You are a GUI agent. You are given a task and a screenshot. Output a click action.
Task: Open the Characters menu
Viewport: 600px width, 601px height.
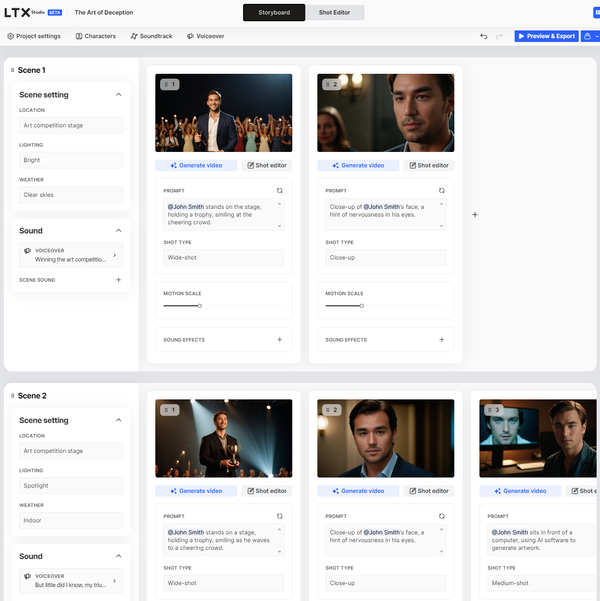click(95, 36)
